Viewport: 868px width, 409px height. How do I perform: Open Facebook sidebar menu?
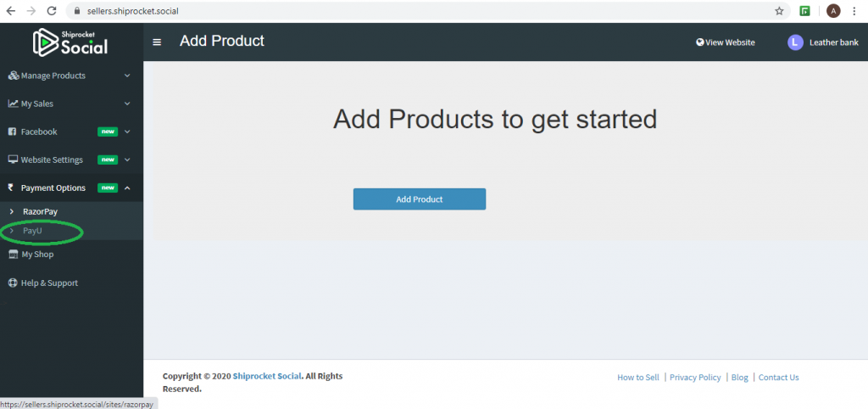pyautogui.click(x=71, y=132)
